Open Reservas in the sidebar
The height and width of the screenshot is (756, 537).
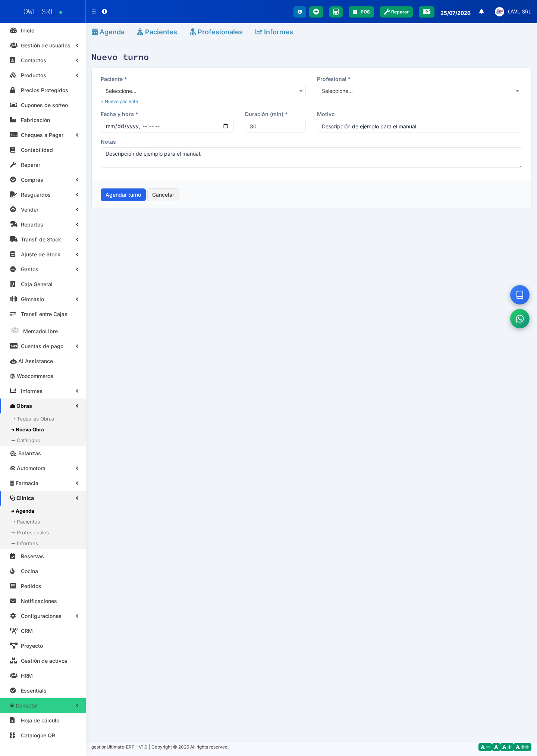(43, 556)
